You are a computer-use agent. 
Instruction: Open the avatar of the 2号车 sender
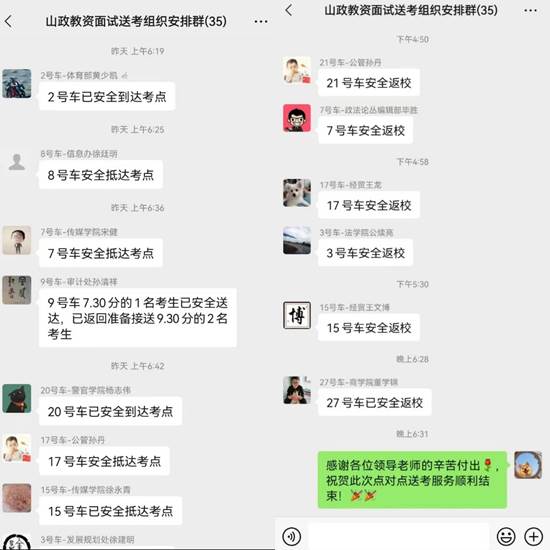17,83
